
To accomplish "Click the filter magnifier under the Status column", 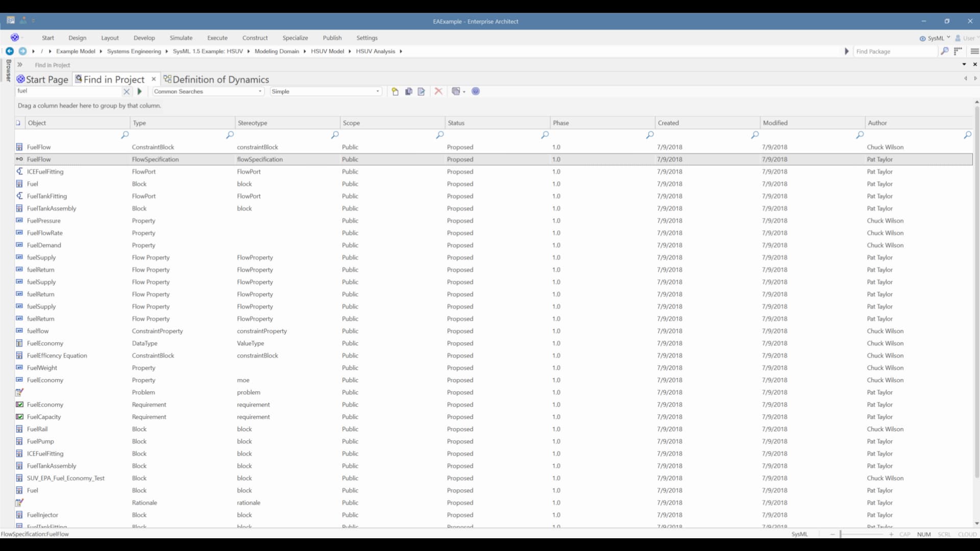I will point(545,135).
